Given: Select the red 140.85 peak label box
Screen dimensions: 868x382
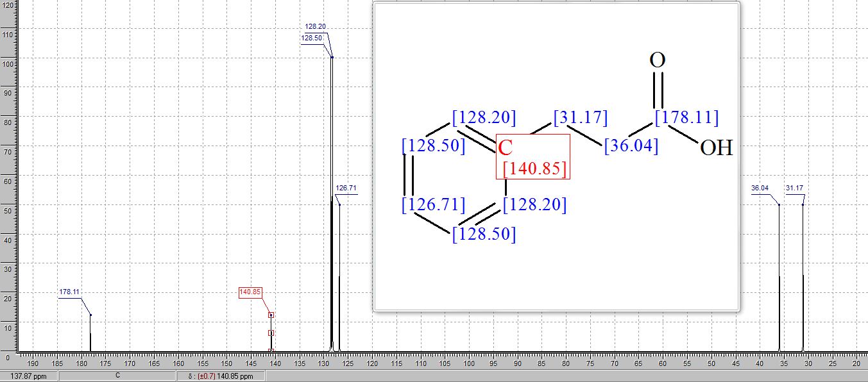Looking at the screenshot, I should click(250, 292).
